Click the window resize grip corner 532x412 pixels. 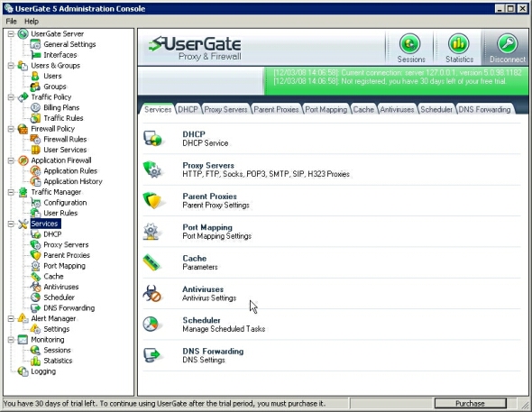pyautogui.click(x=524, y=404)
